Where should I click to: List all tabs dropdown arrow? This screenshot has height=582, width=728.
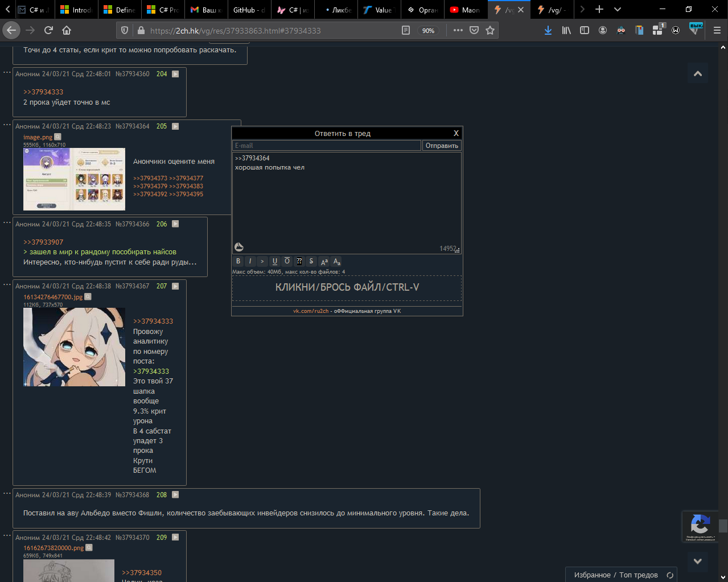pyautogui.click(x=618, y=9)
